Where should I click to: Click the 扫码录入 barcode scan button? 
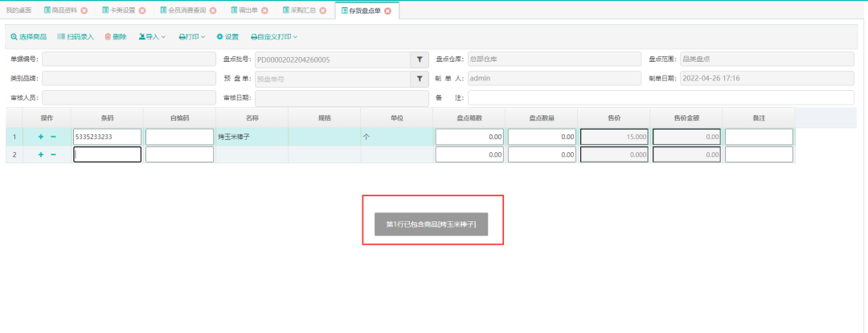76,37
